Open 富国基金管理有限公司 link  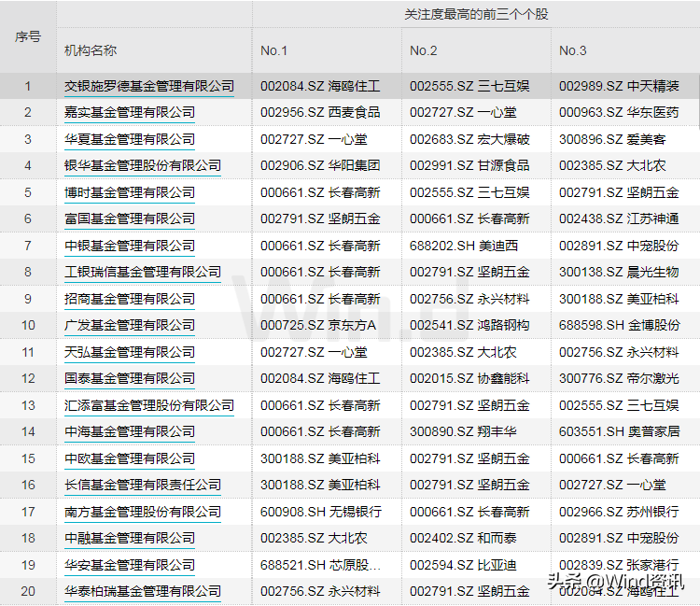130,218
